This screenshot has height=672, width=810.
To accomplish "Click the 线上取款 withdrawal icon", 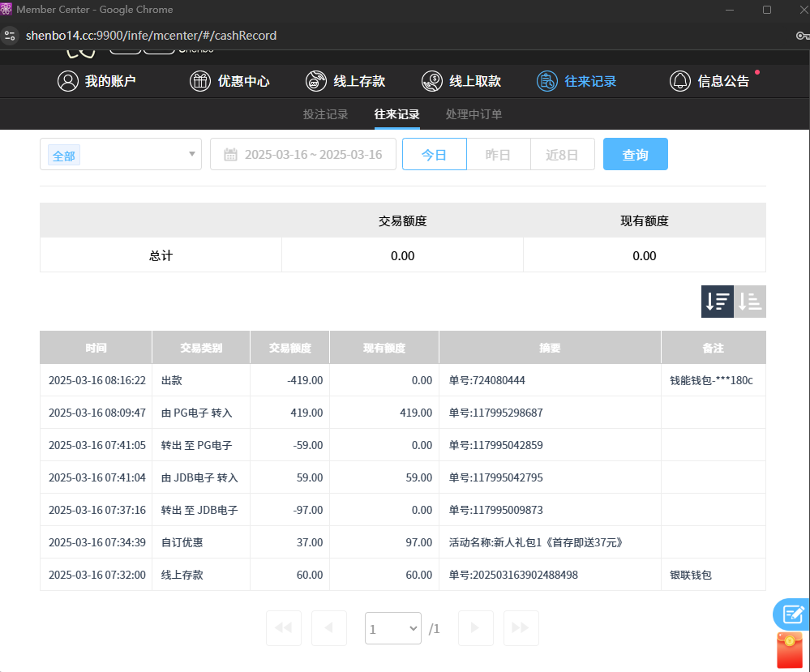I will 432,81.
